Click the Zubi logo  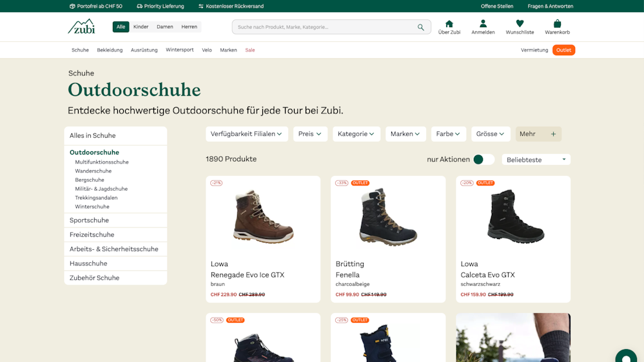point(81,26)
